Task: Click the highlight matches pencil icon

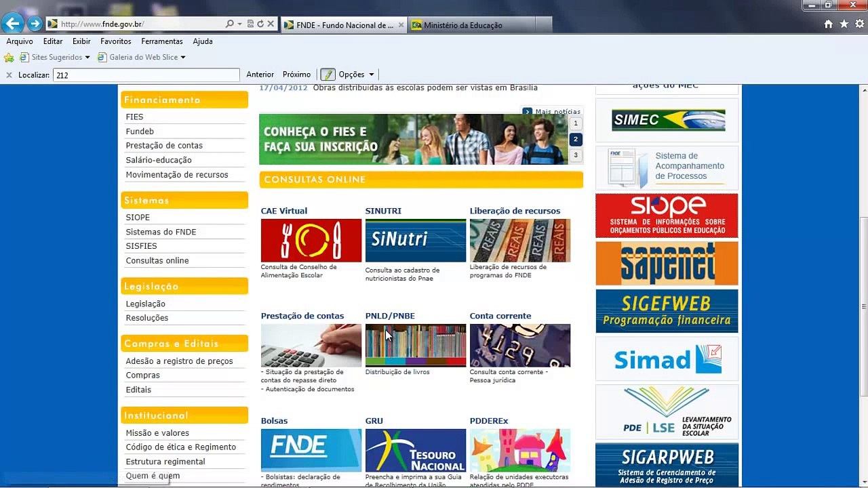Action: 328,75
